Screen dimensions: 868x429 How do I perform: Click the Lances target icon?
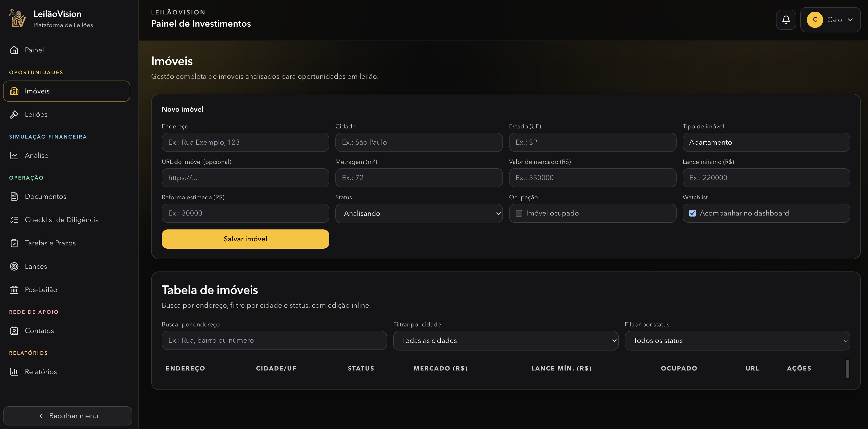[14, 266]
